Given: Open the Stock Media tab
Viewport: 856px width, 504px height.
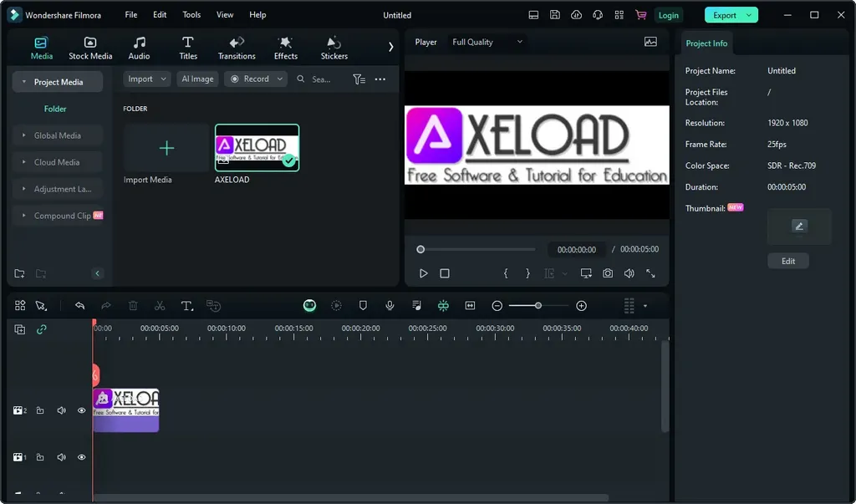Looking at the screenshot, I should 90,48.
